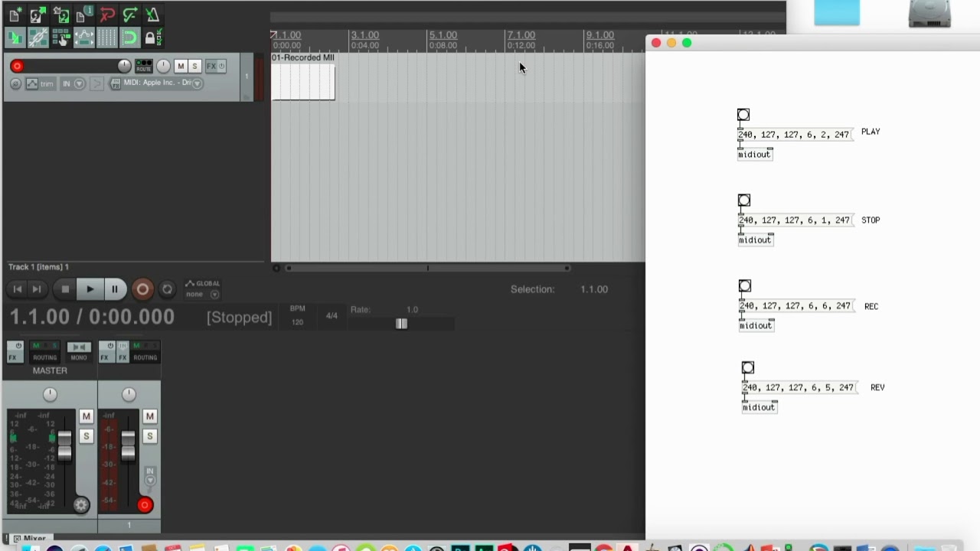Toggle track 1 FX bypass power icon

(x=222, y=66)
